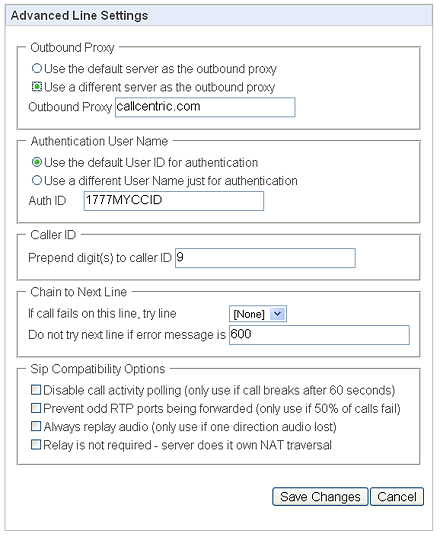Enable 'Disable call activity polling' checkbox

[36, 390]
